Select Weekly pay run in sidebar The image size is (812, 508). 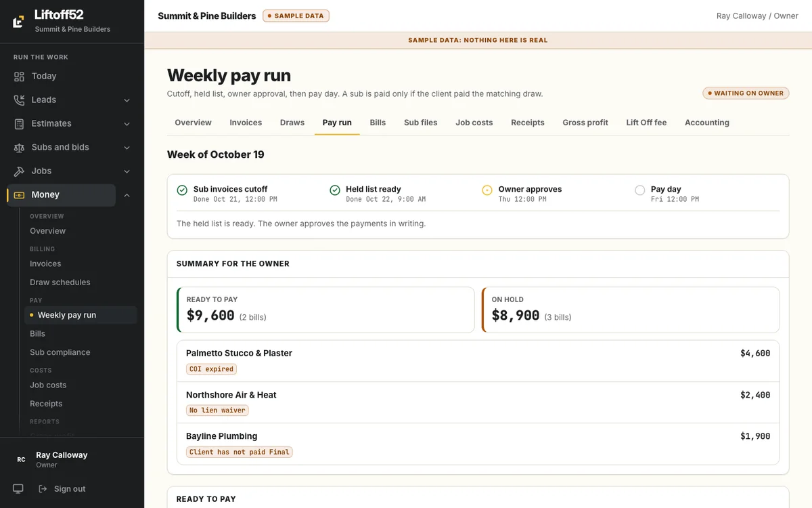click(x=81, y=315)
